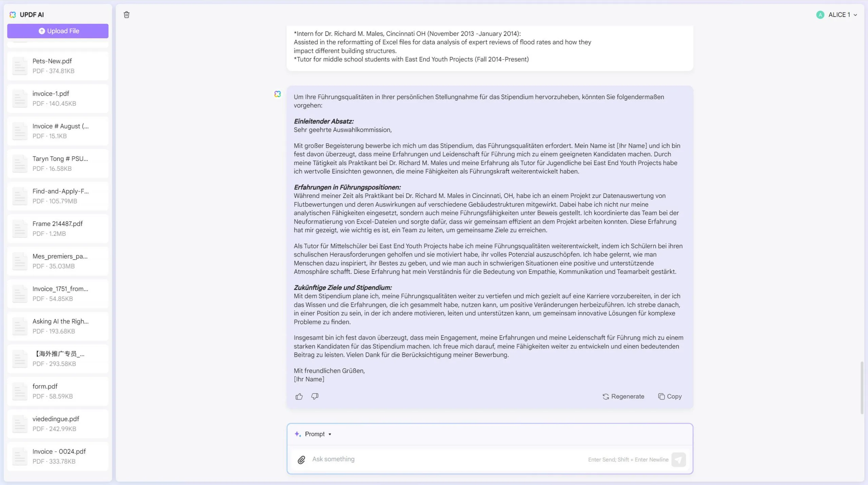Click the delete/trash icon
This screenshot has height=485, width=868.
126,14
